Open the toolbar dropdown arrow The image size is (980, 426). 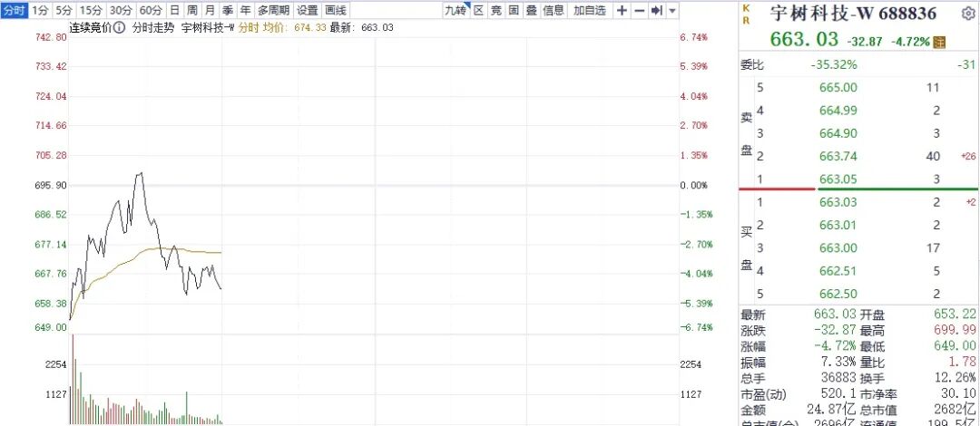tap(671, 11)
